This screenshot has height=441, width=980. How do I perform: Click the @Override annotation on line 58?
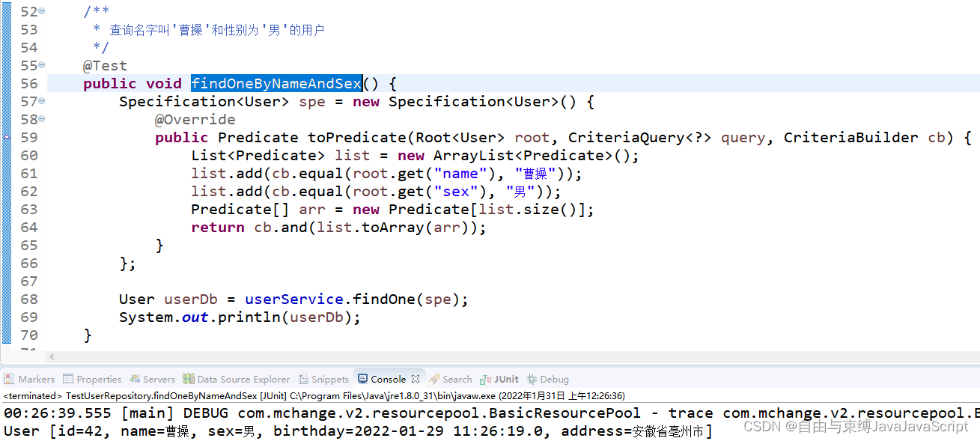click(x=195, y=120)
